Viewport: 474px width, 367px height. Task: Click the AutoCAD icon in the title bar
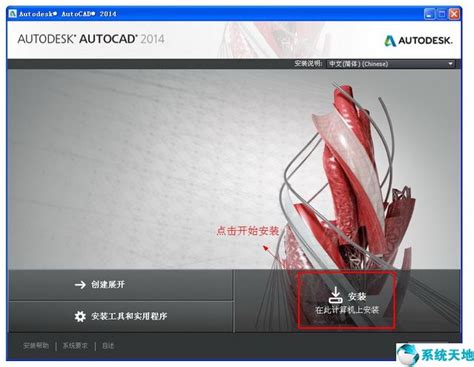click(x=13, y=14)
